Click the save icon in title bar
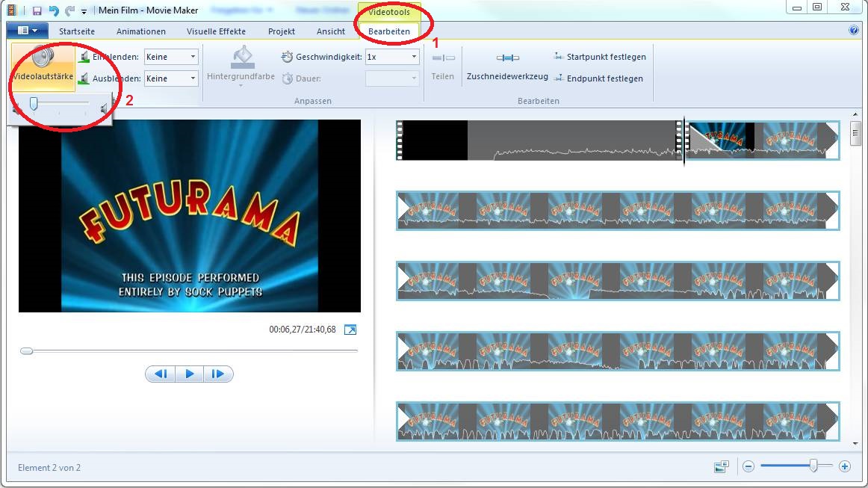Image resolution: width=868 pixels, height=488 pixels. coord(37,11)
